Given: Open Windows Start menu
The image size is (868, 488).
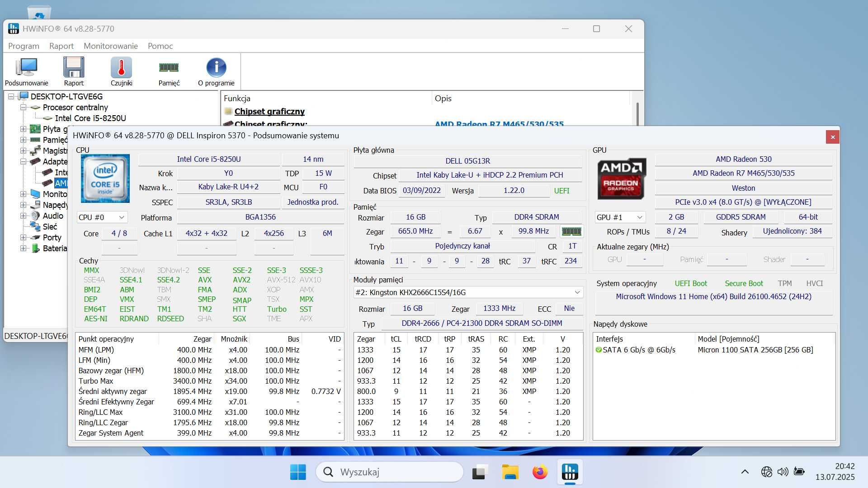Looking at the screenshot, I should click(x=297, y=472).
